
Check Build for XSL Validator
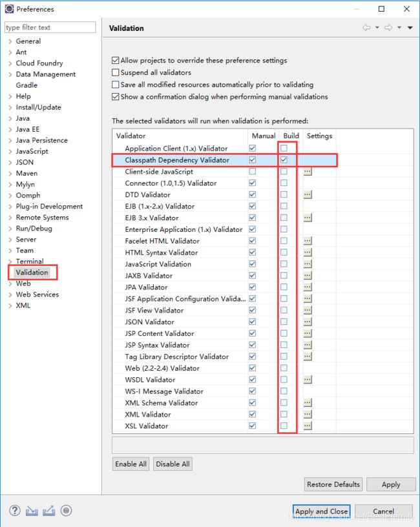point(284,426)
